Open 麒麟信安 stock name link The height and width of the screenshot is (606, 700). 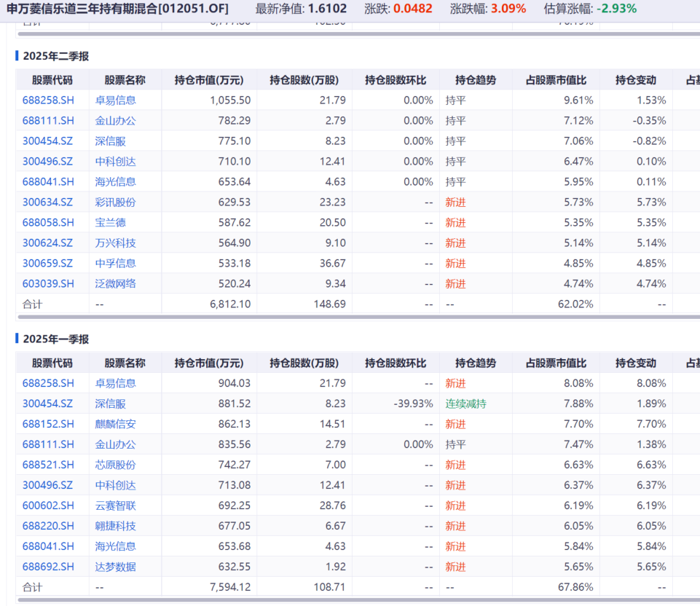(x=115, y=424)
